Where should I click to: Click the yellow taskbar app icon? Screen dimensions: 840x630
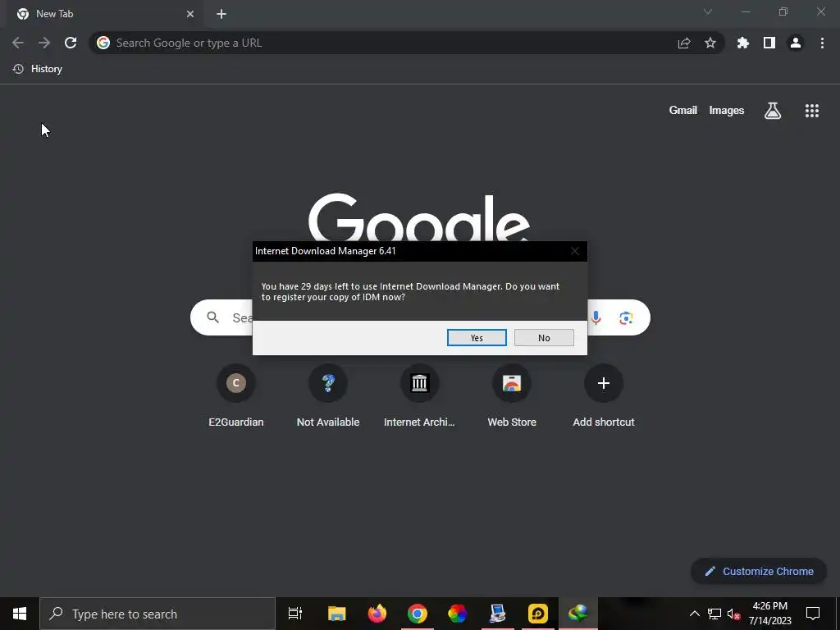(x=538, y=614)
